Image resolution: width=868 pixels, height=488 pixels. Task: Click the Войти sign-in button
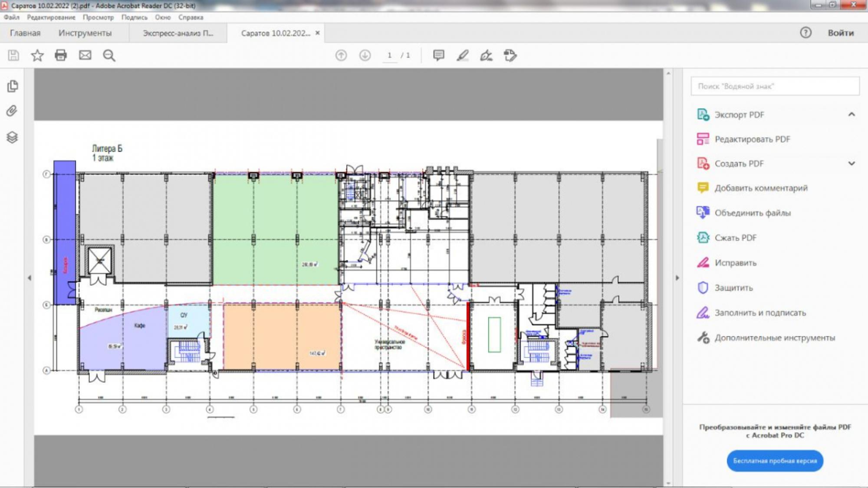click(841, 33)
